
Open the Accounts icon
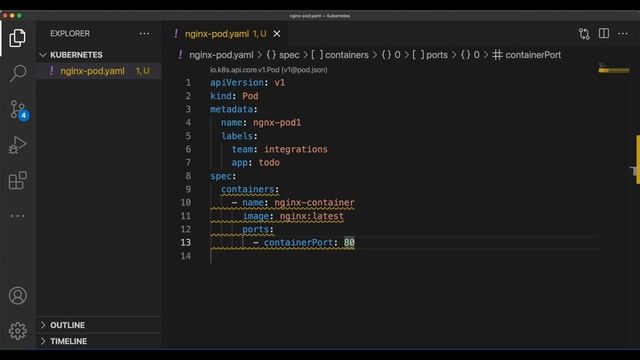18,296
